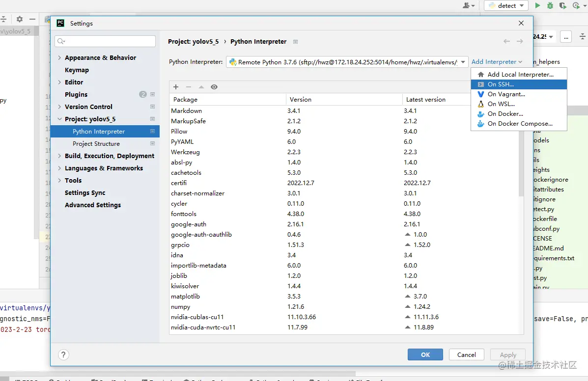The width and height of the screenshot is (588, 381).
Task: Navigate back with left arrow in Settings
Action: tap(506, 41)
